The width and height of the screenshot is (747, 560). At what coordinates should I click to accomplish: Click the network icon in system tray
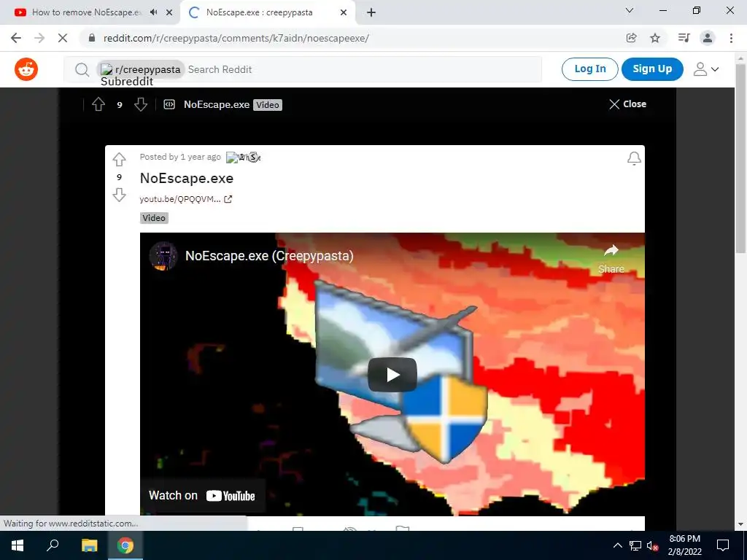click(635, 545)
